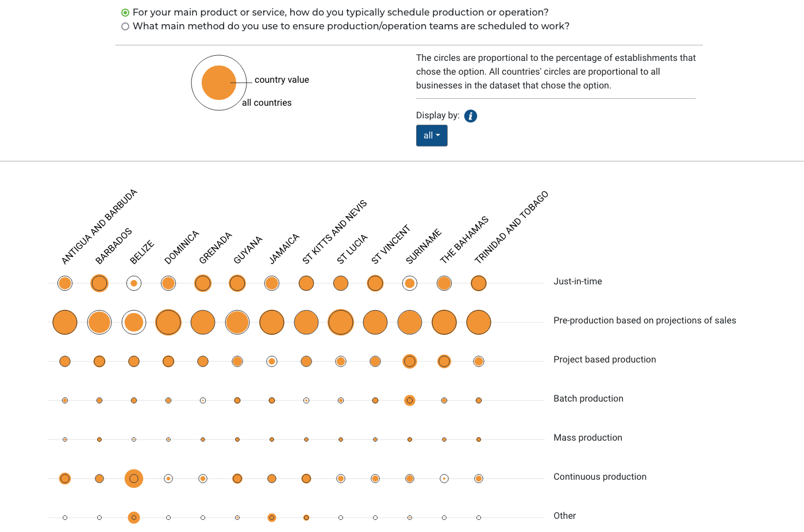Click The Bahamas Project based production circle

[x=444, y=361]
